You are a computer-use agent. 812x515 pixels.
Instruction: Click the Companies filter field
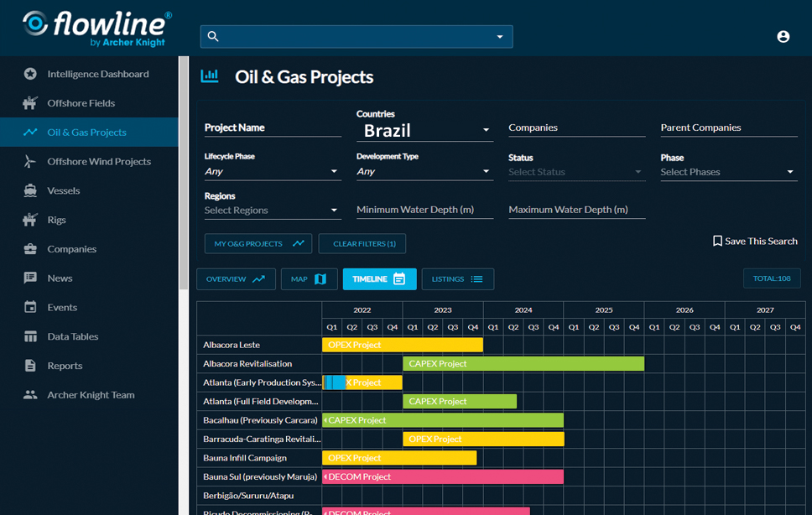click(x=577, y=127)
